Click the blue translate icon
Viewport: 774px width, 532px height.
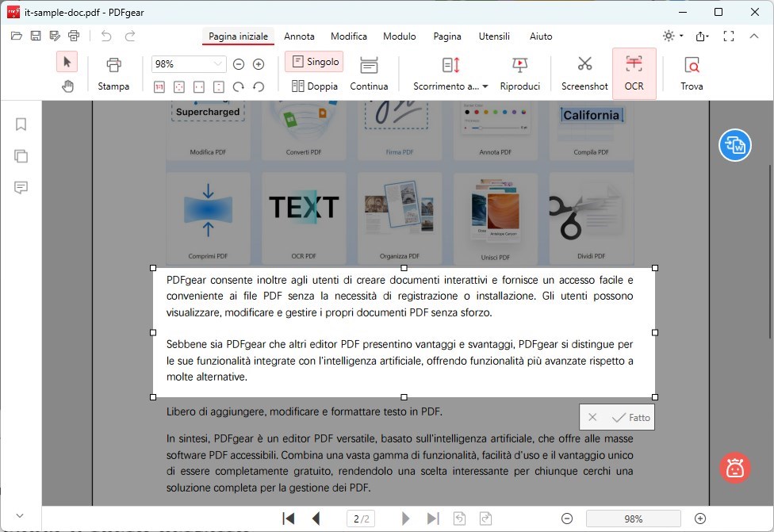click(734, 145)
